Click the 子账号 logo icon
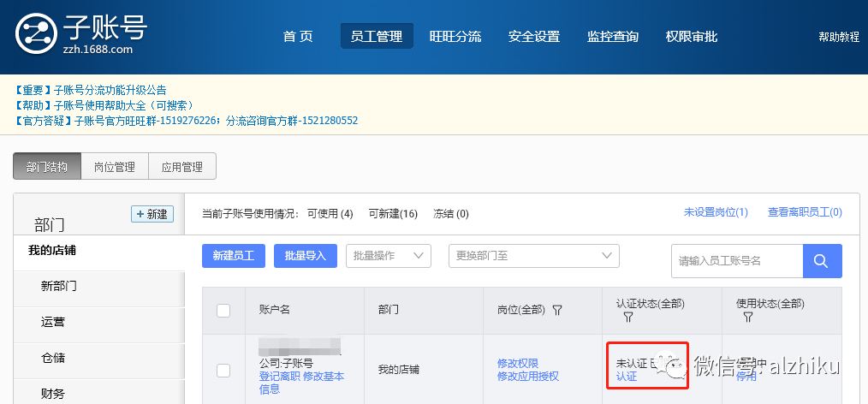 pos(36,33)
